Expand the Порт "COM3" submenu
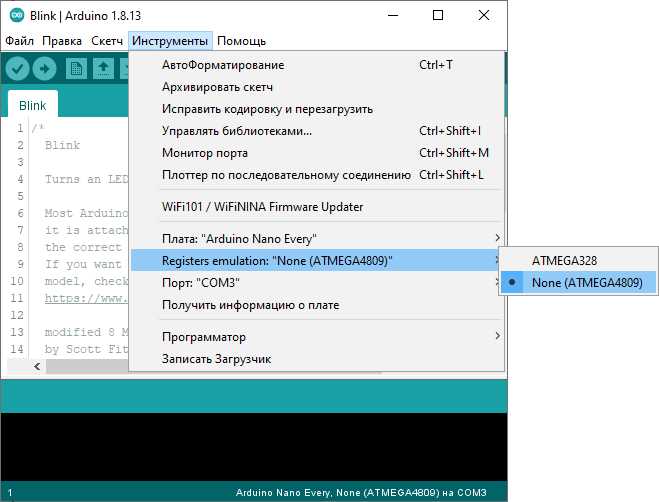The image size is (659, 502). click(x=316, y=283)
